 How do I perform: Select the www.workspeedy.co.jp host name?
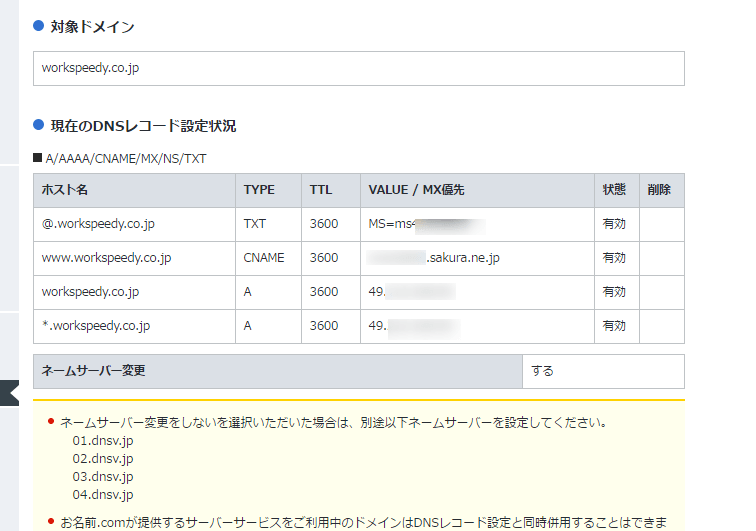pos(106,258)
